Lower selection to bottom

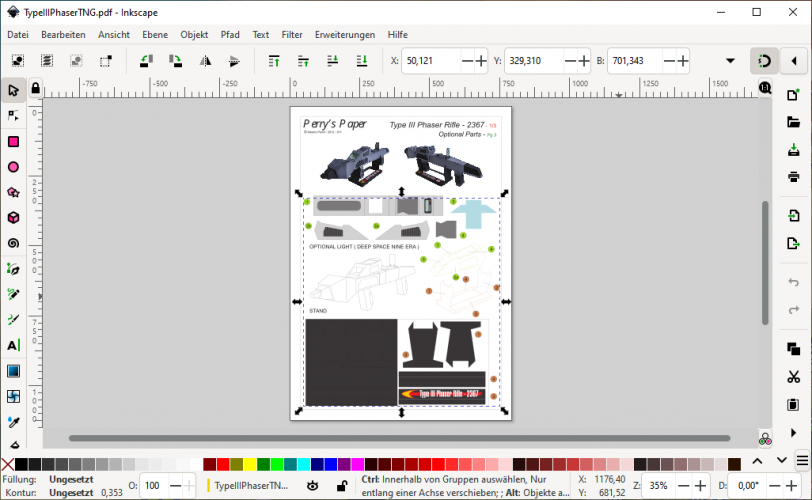(362, 61)
